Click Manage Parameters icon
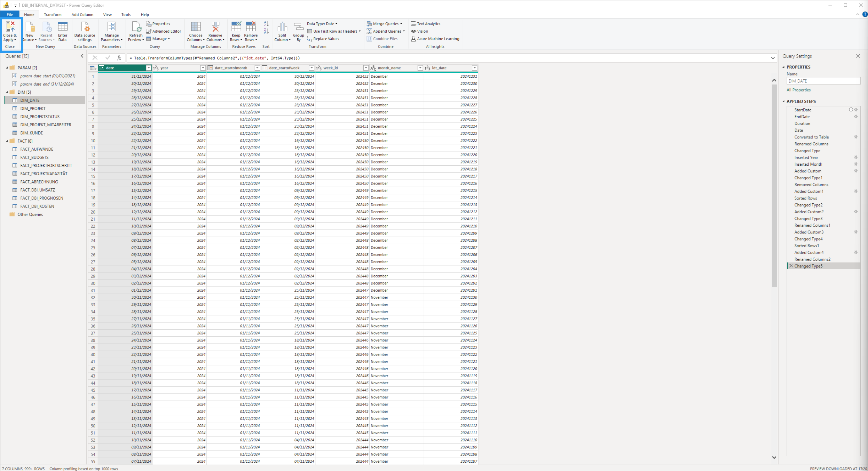Image resolution: width=868 pixels, height=471 pixels. pyautogui.click(x=112, y=27)
